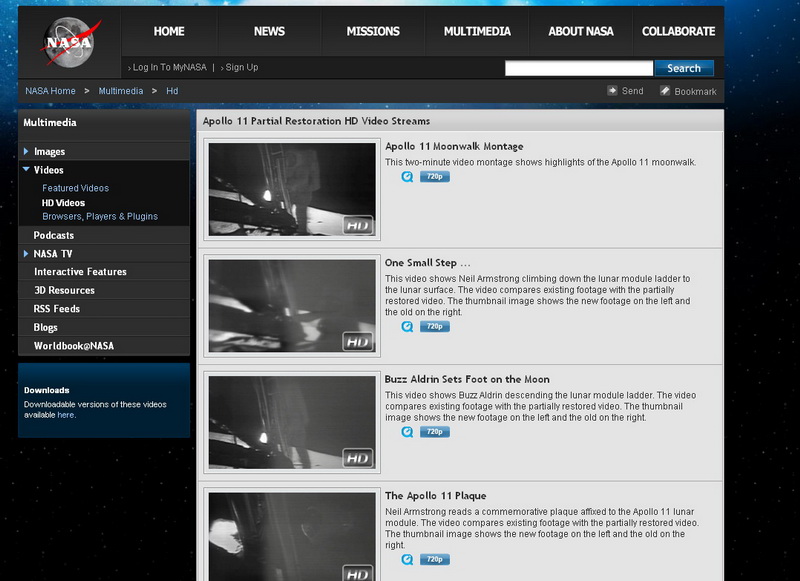
Task: Click 'Buzz Aldrin Sets Foot on the Moon' title
Action: pos(467,379)
